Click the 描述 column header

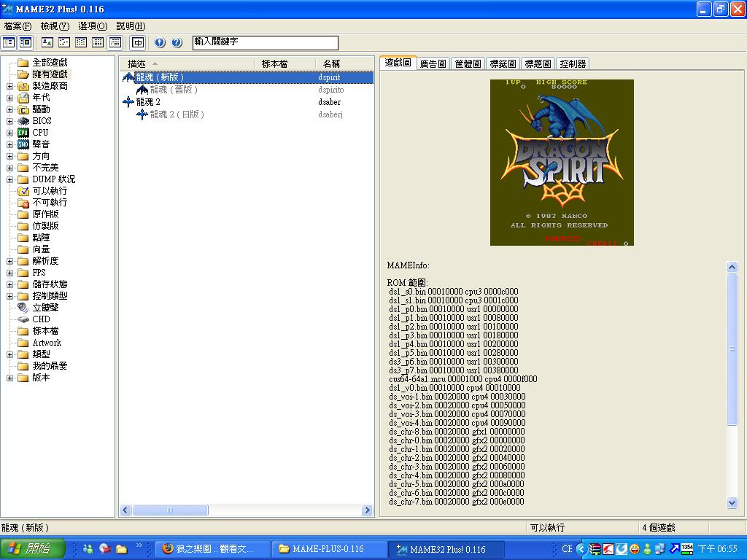click(x=136, y=64)
